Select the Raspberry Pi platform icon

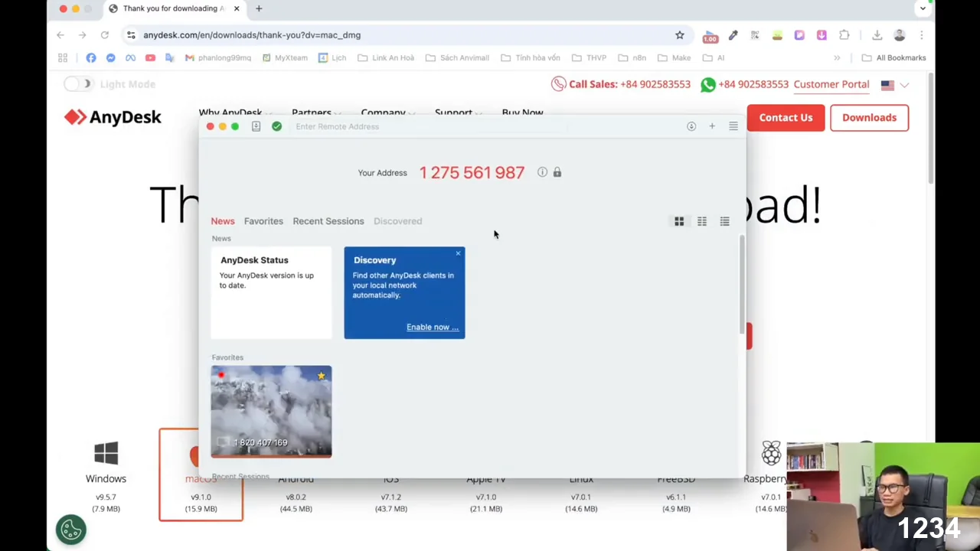coord(771,453)
